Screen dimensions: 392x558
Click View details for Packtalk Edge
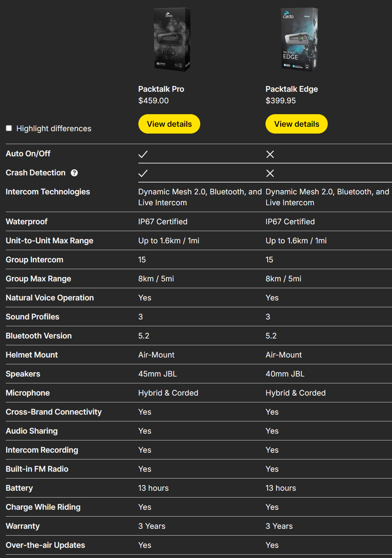(296, 124)
